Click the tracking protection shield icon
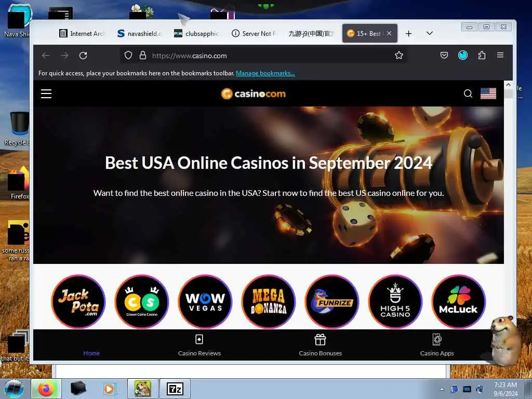The height and width of the screenshot is (399, 532). tap(128, 55)
